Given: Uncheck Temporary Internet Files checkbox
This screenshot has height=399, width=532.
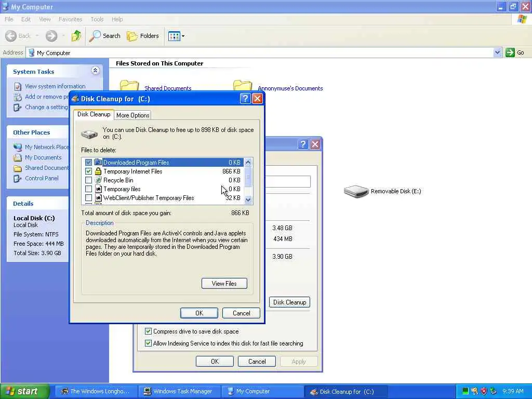Looking at the screenshot, I should pos(88,171).
